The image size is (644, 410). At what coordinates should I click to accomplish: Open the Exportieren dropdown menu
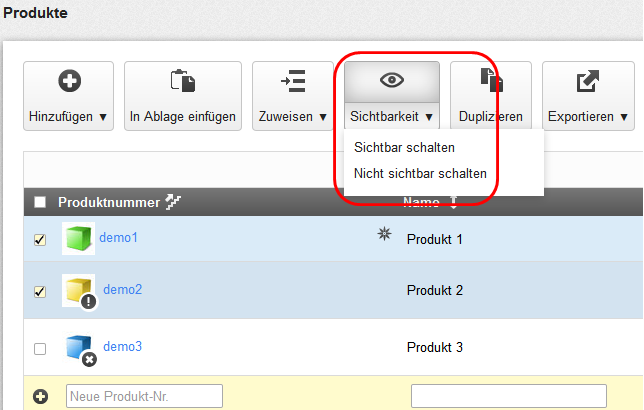[588, 96]
